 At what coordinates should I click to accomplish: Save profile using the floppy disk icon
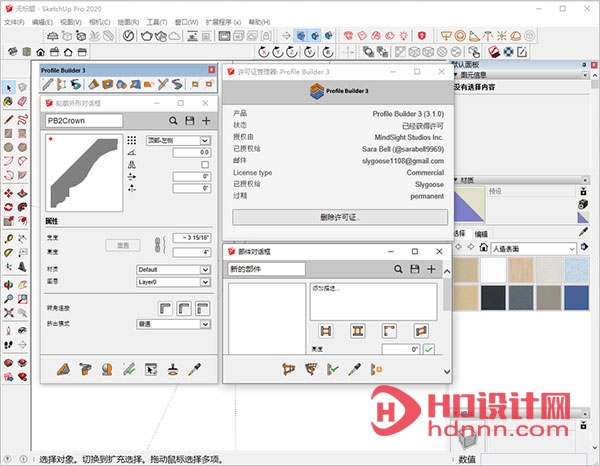[x=190, y=121]
